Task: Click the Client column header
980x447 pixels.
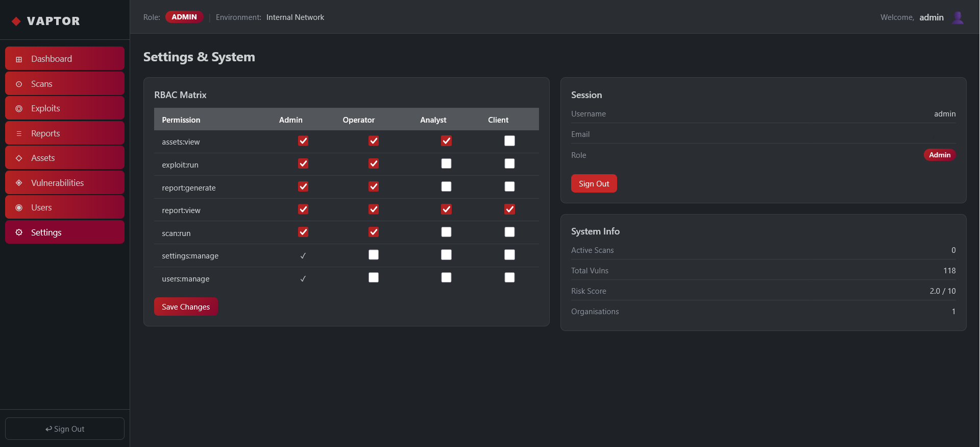Action: [x=498, y=120]
